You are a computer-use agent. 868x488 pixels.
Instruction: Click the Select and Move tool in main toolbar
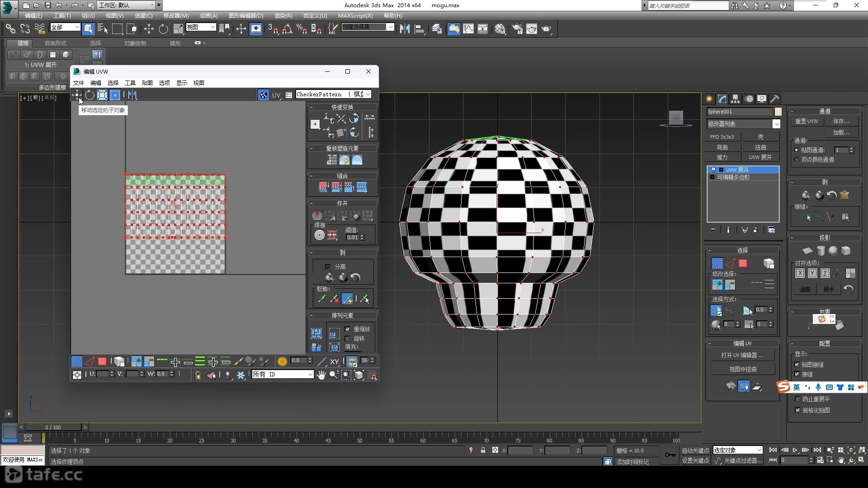click(x=148, y=29)
